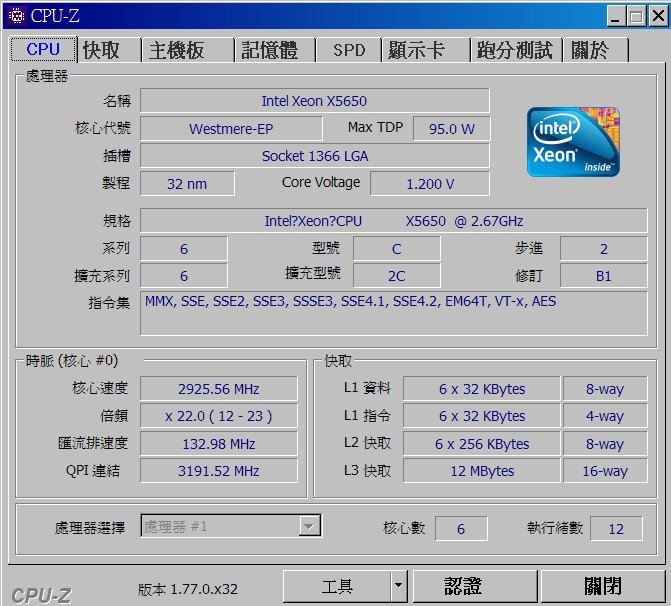
Task: Select the CPU tab
Action: coord(43,49)
